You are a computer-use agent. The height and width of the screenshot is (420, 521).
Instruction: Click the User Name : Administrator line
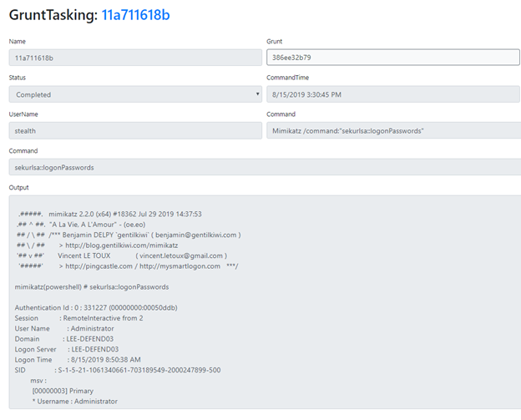click(x=64, y=328)
